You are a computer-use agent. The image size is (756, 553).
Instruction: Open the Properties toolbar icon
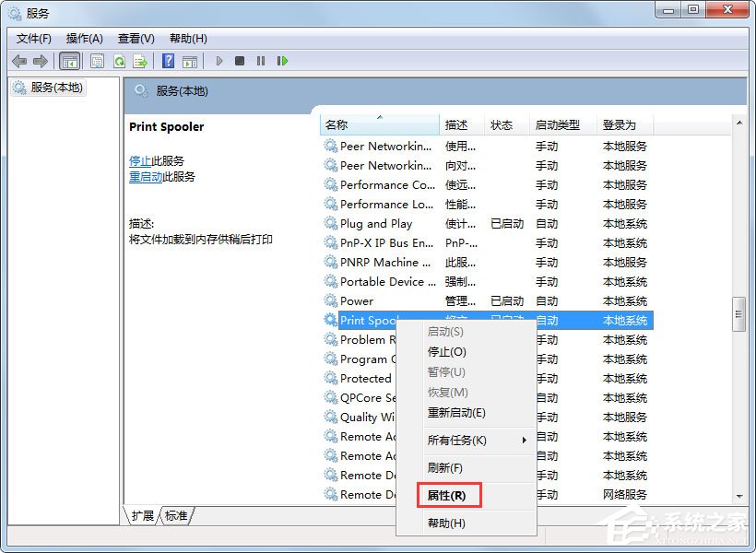[x=97, y=61]
